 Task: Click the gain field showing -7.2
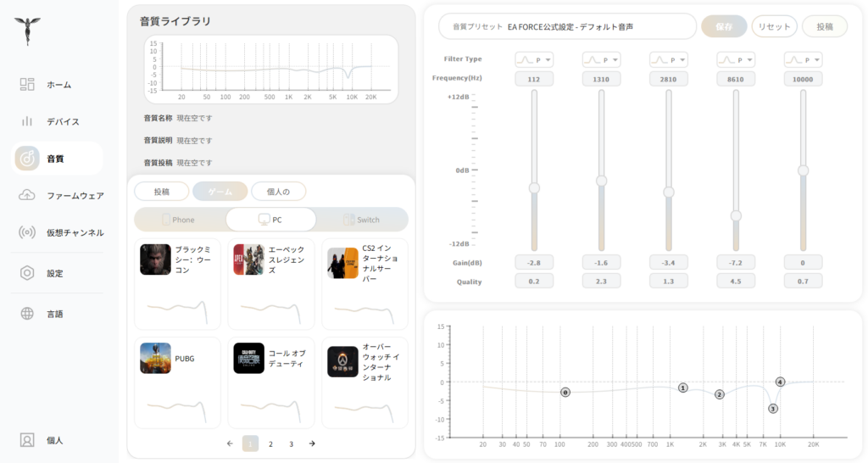(736, 263)
